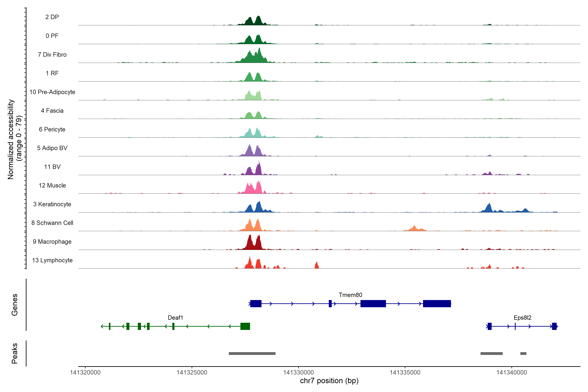
Task: Click the chr7 position (bp) axis title
Action: point(329,381)
